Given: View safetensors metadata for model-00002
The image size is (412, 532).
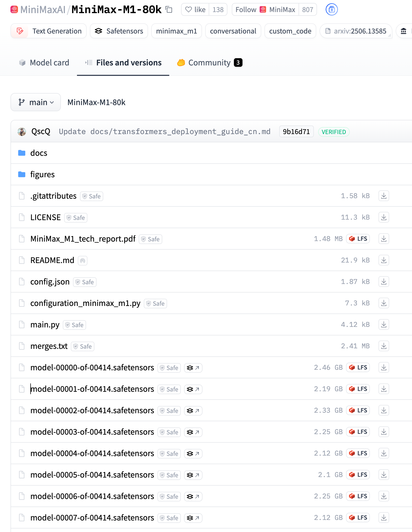Looking at the screenshot, I should (193, 411).
